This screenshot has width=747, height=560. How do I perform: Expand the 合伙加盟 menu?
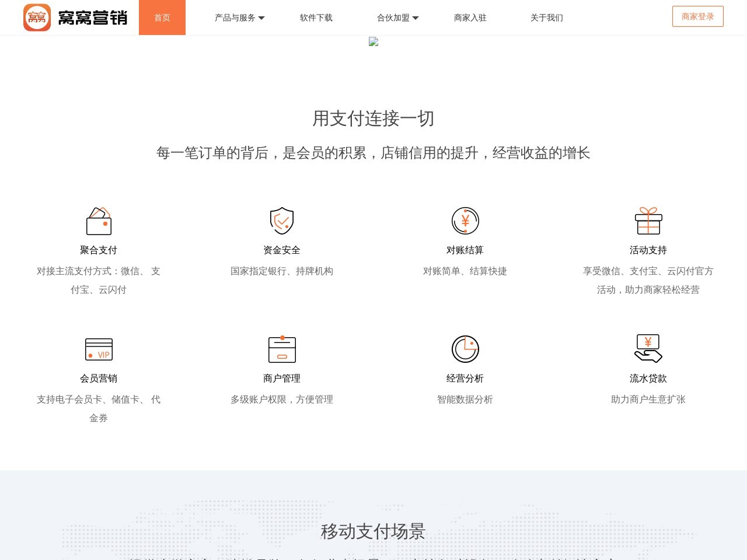(393, 17)
